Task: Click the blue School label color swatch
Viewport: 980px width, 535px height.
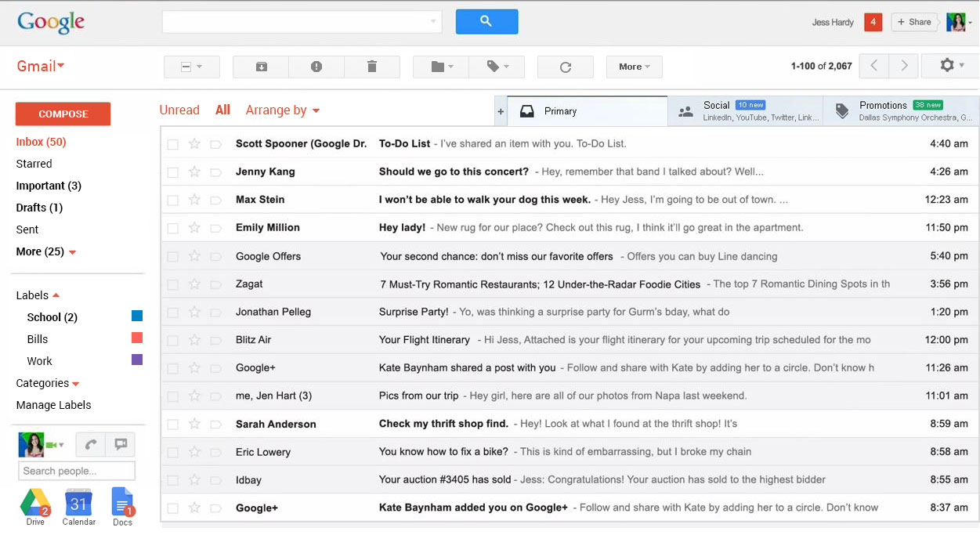Action: 137,316
